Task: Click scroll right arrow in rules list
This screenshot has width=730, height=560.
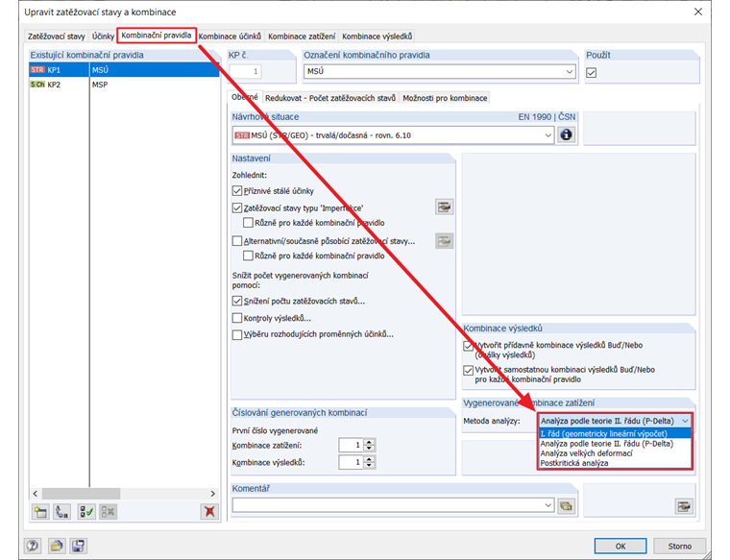Action: pos(213,494)
